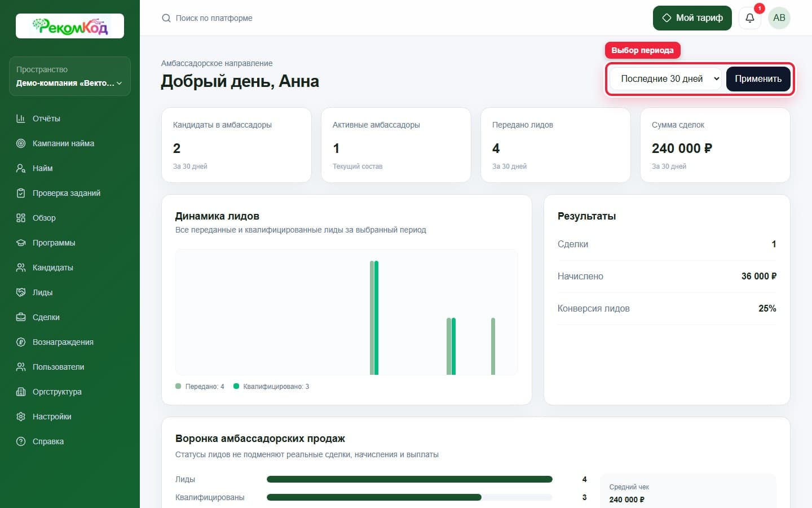
Task: Click the Конверсия лидов 25% value
Action: [x=767, y=308]
